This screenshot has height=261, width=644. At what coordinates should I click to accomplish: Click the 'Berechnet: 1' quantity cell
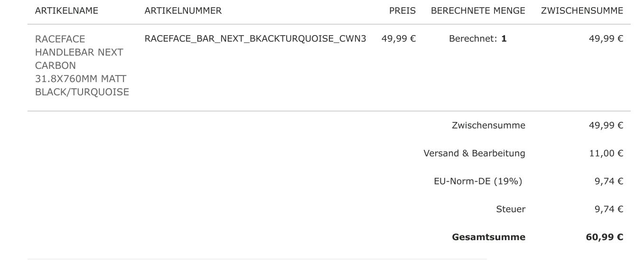coord(477,39)
